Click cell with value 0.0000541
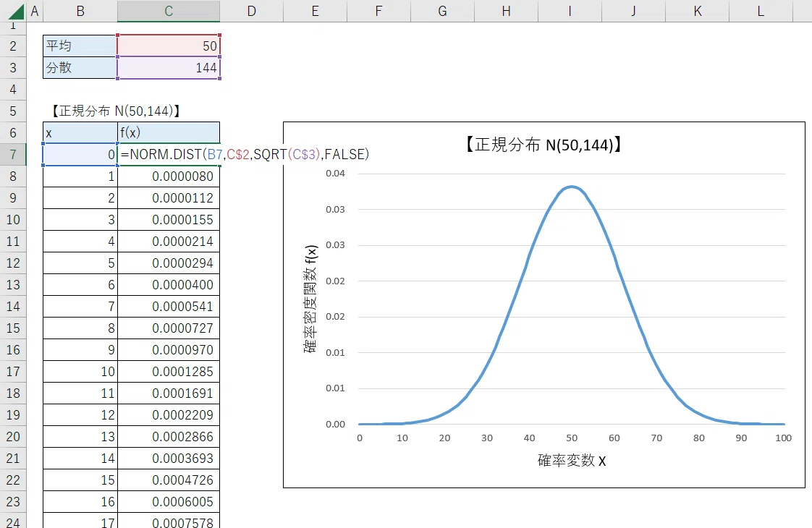812x528 pixels. [169, 307]
